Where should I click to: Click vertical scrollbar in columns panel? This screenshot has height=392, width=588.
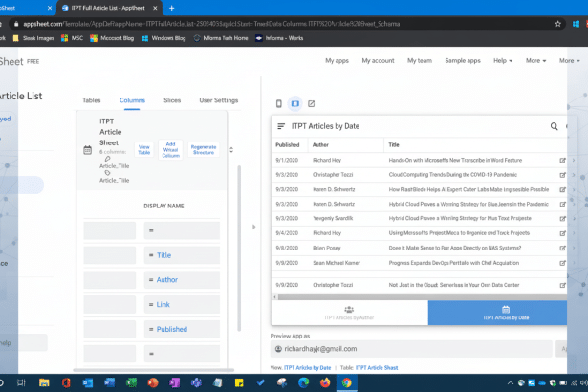pyautogui.click(x=239, y=248)
